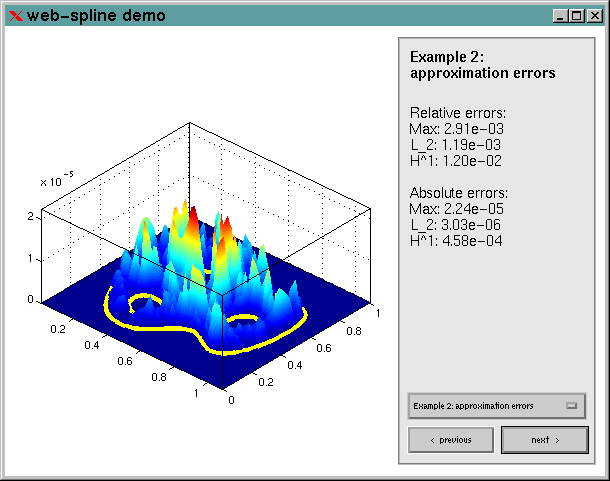
Task: Click the small indicator on the example dropdown
Action: pos(572,406)
